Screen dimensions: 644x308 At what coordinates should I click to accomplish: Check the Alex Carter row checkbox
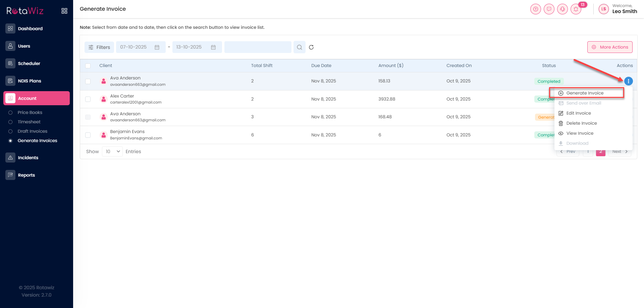click(88, 99)
